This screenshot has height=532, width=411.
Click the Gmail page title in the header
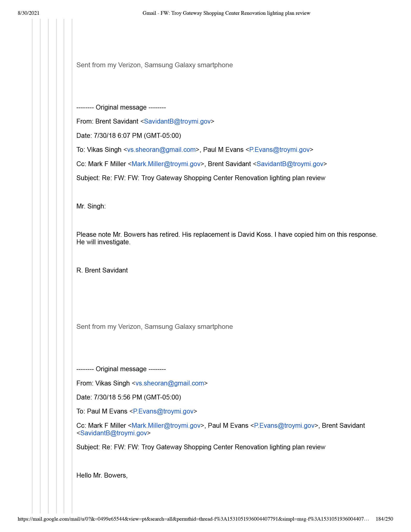click(x=226, y=13)
